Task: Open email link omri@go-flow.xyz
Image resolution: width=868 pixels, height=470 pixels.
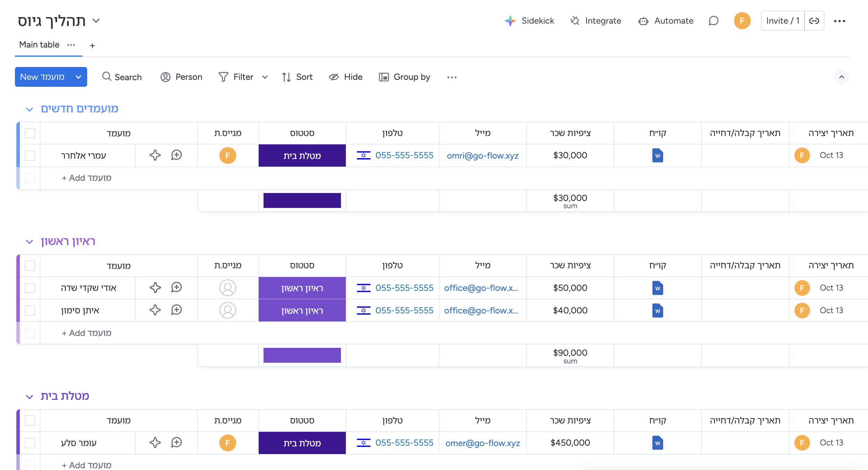Action: tap(482, 156)
